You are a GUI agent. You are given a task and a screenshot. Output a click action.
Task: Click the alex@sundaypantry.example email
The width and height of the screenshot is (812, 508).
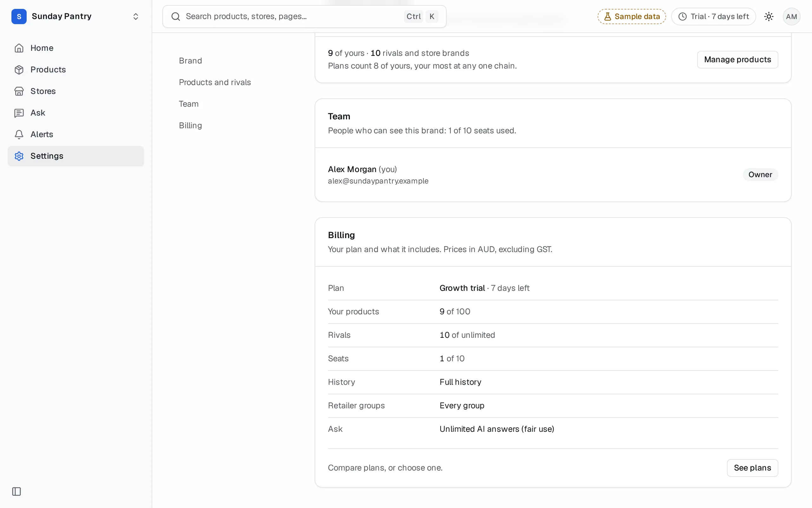(x=378, y=181)
